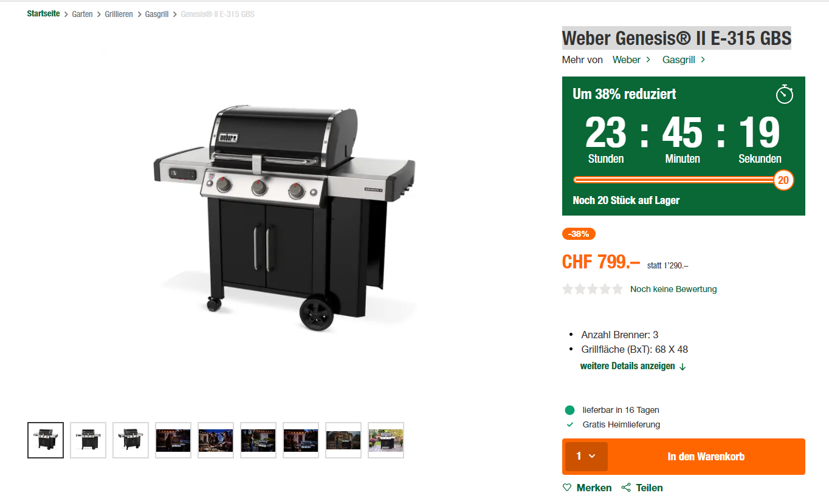Open the quantity dropdown showing 1
The image size is (829, 504).
[586, 457]
